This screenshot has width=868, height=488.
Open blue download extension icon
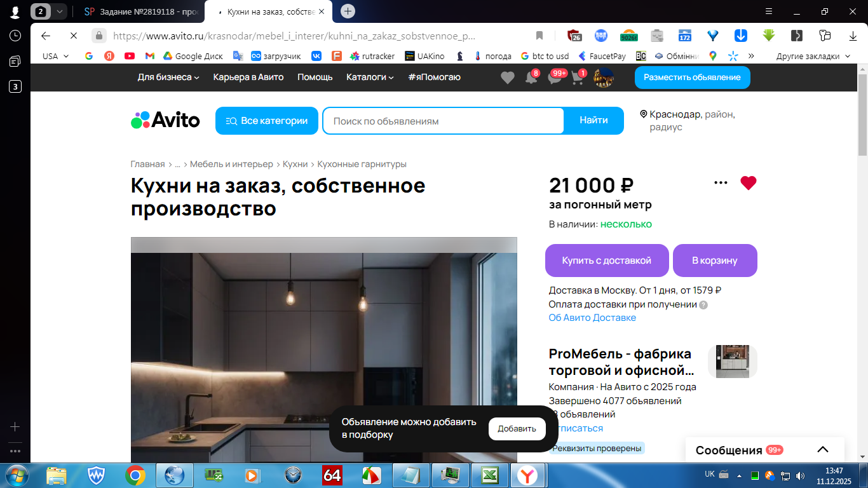click(741, 36)
